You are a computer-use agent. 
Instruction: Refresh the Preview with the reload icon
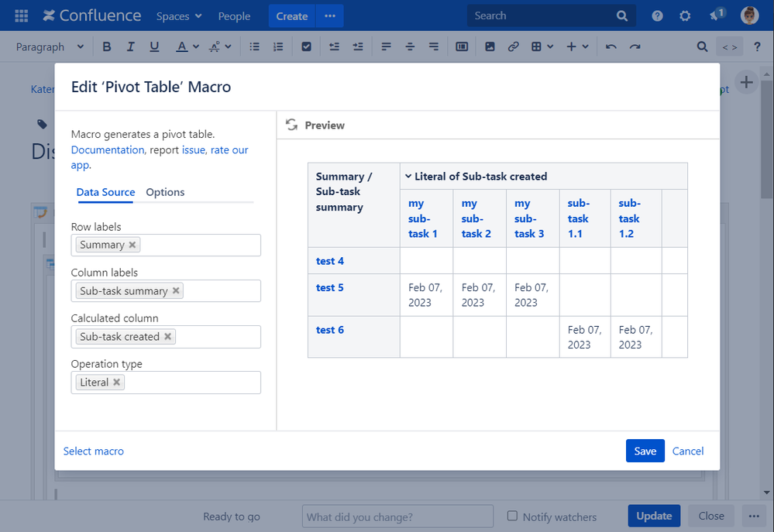[x=291, y=125]
